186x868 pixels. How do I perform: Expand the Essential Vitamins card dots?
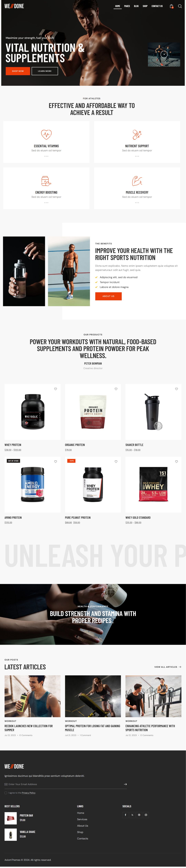click(46, 156)
